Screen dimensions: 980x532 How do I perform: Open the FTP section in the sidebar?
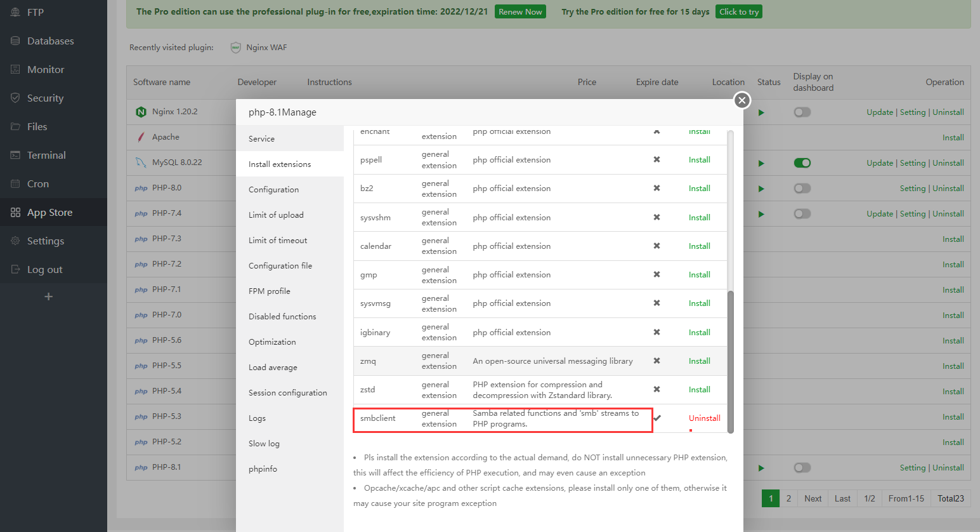(x=35, y=11)
